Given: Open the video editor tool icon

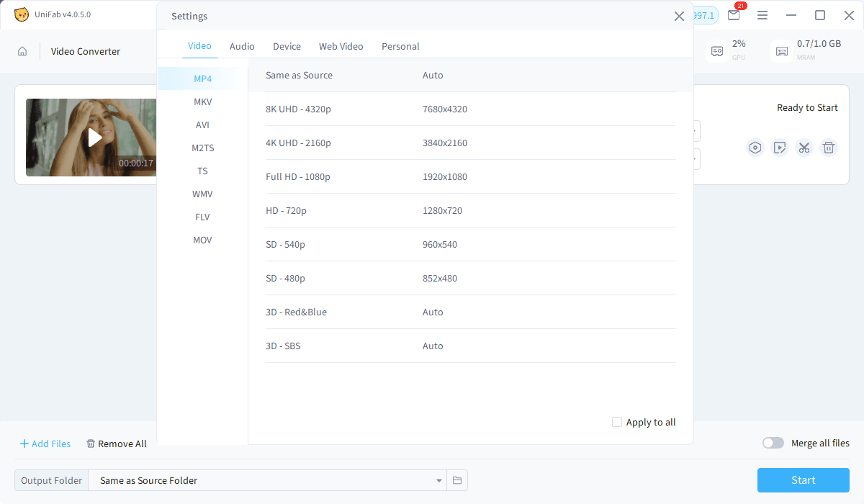Looking at the screenshot, I should 780,147.
